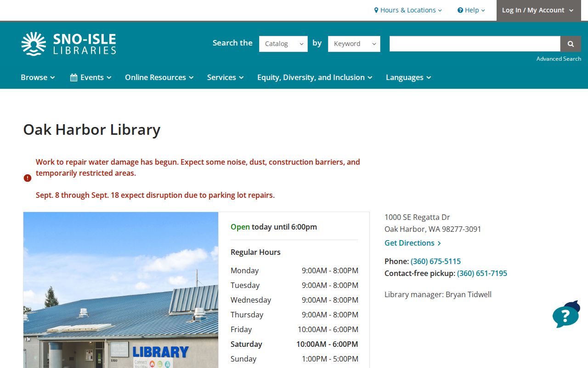Expand Equity, Diversity, and Inclusion menu
The width and height of the screenshot is (588, 368).
click(x=315, y=77)
